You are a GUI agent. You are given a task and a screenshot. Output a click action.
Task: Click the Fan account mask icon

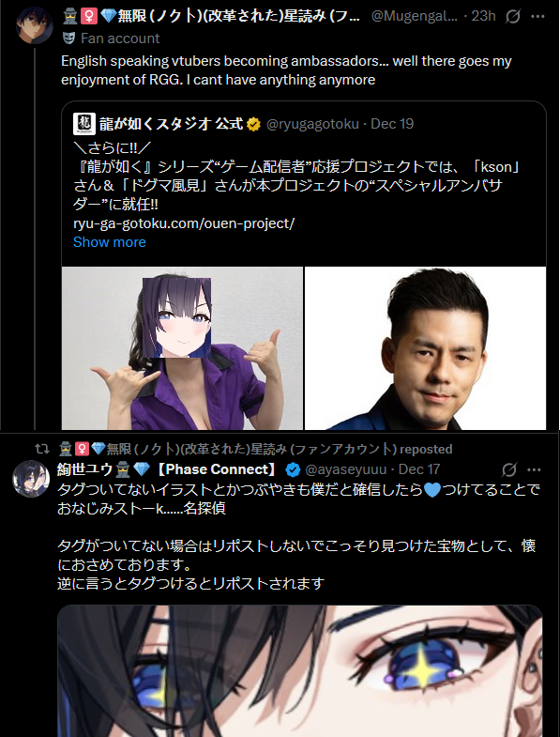pos(68,38)
